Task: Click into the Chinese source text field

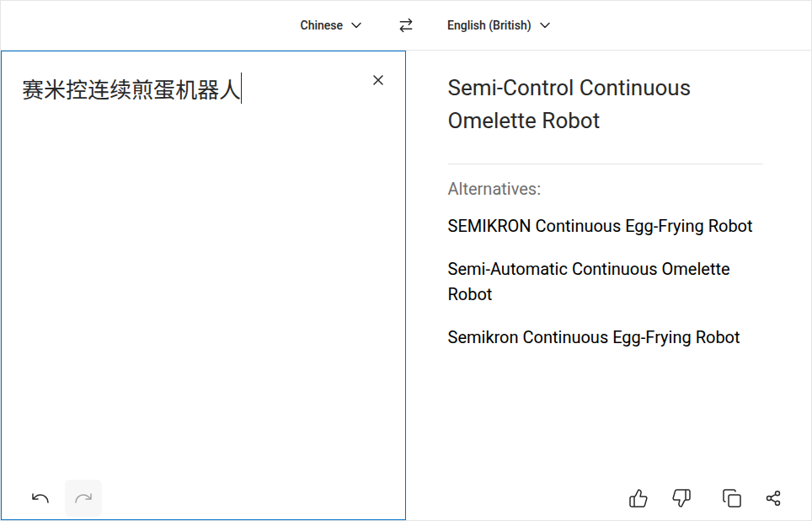Action: [x=203, y=285]
